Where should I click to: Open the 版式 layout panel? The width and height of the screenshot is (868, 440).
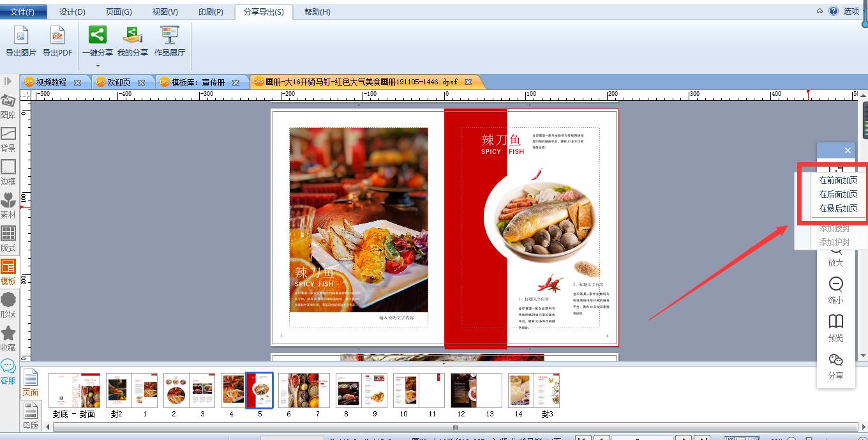pos(8,239)
